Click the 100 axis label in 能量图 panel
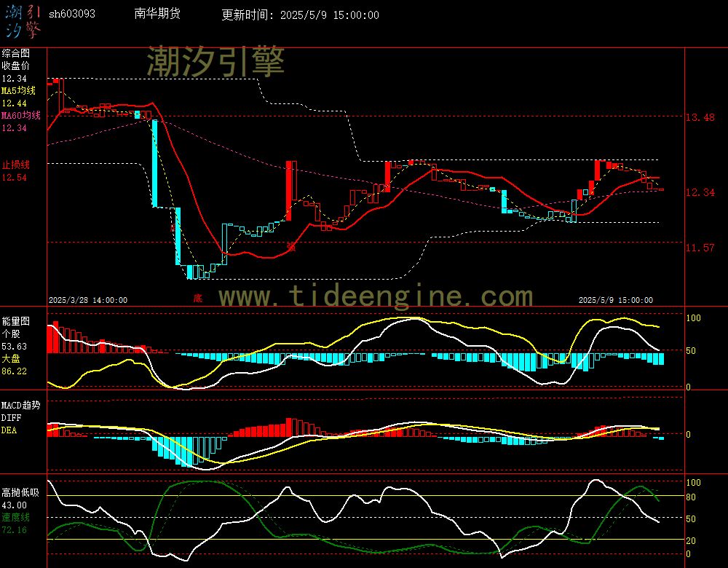Viewport: 728px width, 568px height. click(x=694, y=318)
